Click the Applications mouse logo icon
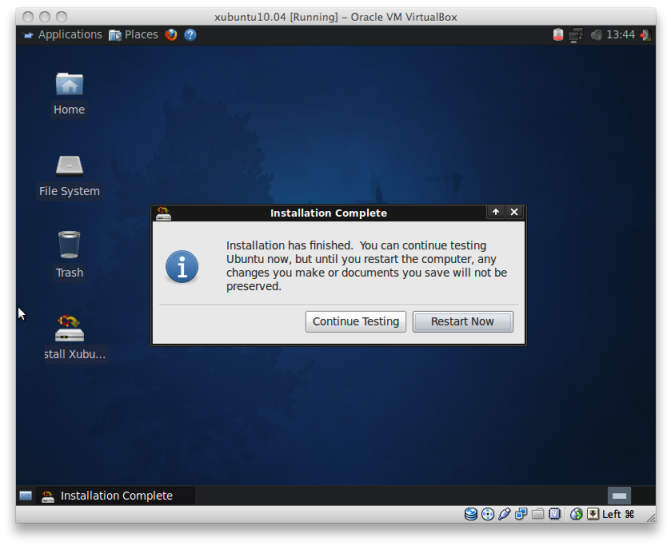The height and width of the screenshot is (546, 671). (28, 35)
